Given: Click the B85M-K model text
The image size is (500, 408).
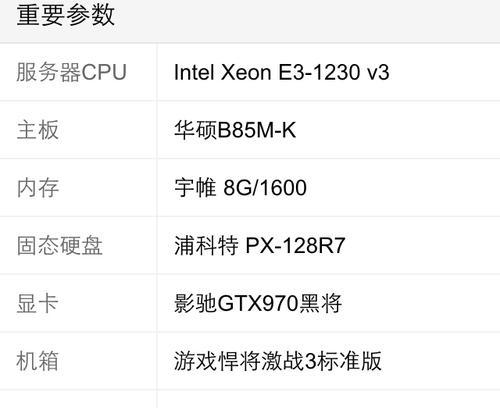Looking at the screenshot, I should [257, 130].
